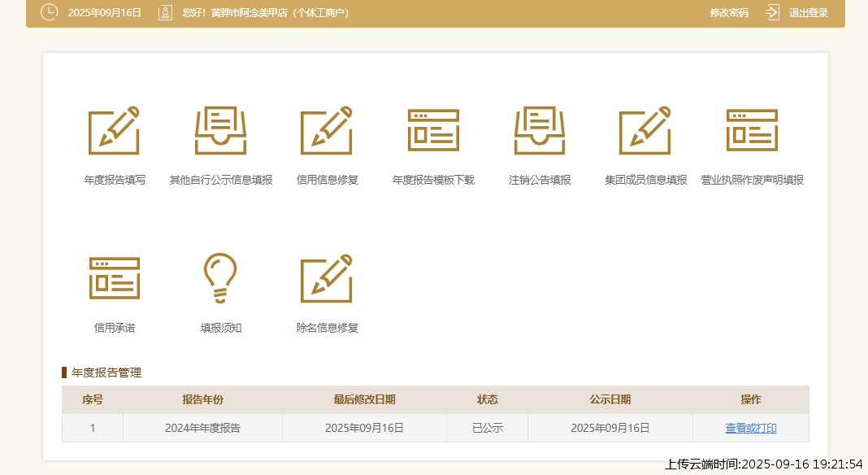The height and width of the screenshot is (475, 868).
Task: Click the 注销公告填报 label
Action: (540, 180)
